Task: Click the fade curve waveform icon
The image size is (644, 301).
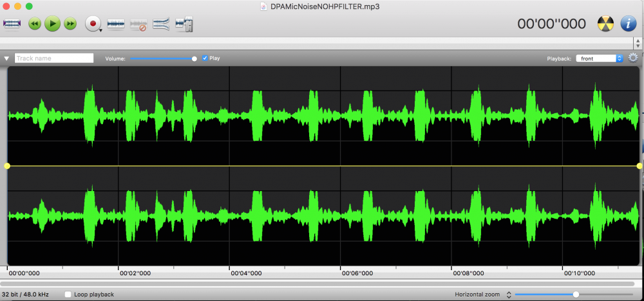Action: coord(162,24)
